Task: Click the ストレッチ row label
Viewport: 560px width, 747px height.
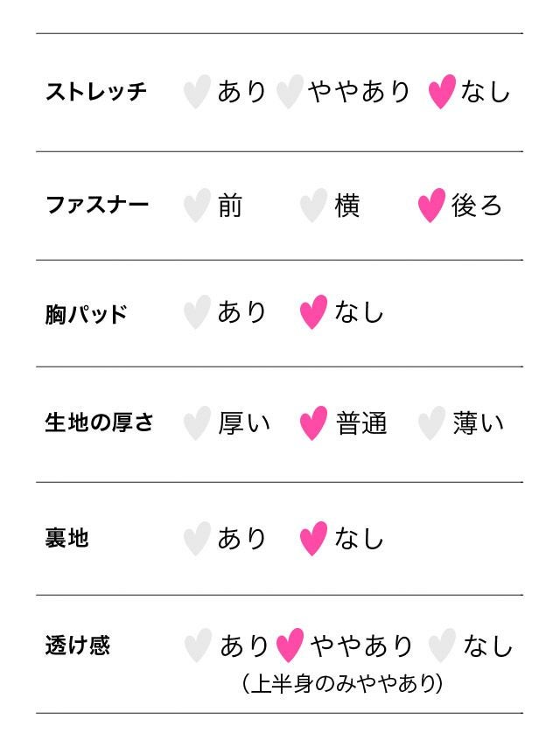Action: coord(96,92)
